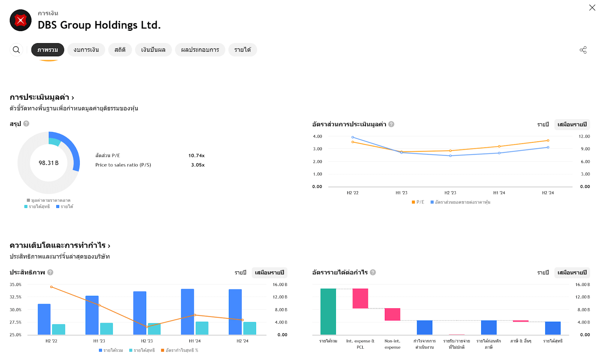Click the blue รายได้ก่อนหักภาษี bar

tap(489, 328)
